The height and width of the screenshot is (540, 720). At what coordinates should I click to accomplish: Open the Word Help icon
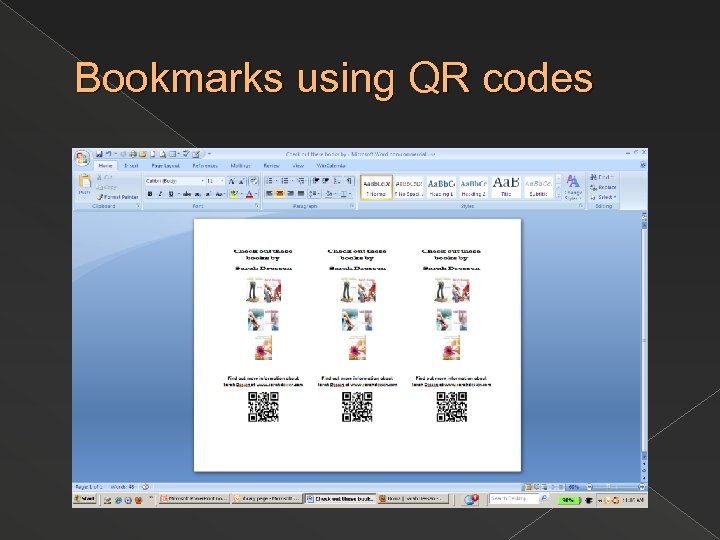(643, 165)
